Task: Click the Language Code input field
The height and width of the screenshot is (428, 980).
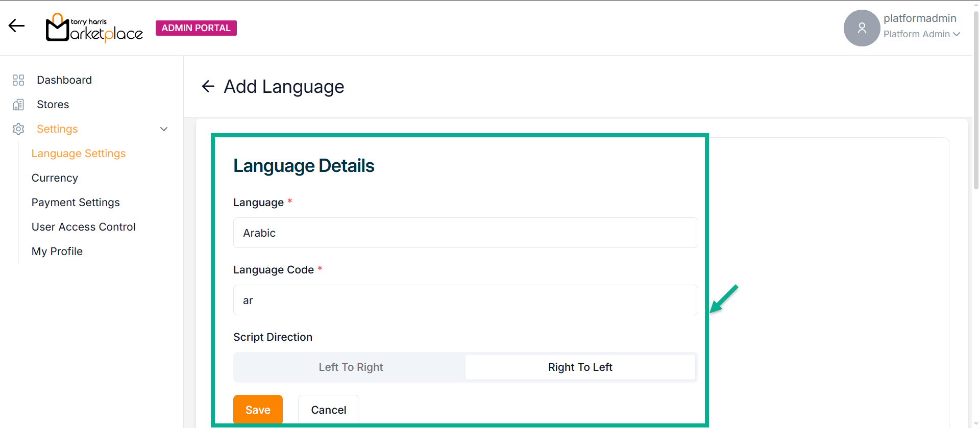Action: point(465,300)
